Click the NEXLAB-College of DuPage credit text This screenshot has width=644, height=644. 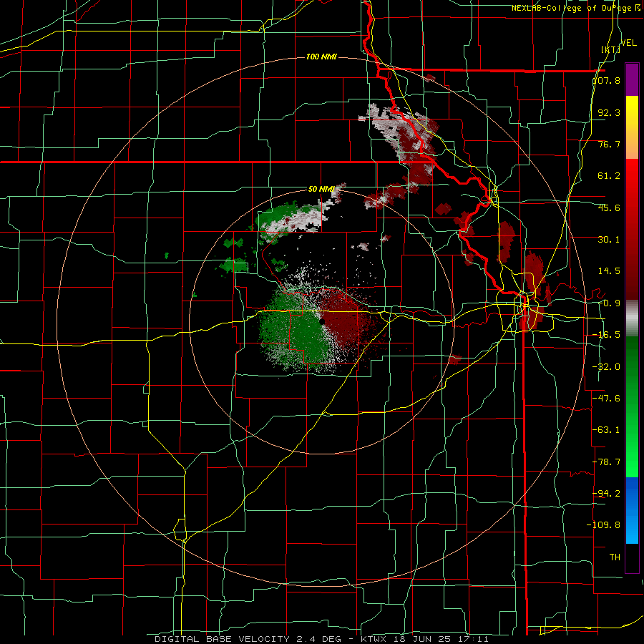(x=575, y=8)
